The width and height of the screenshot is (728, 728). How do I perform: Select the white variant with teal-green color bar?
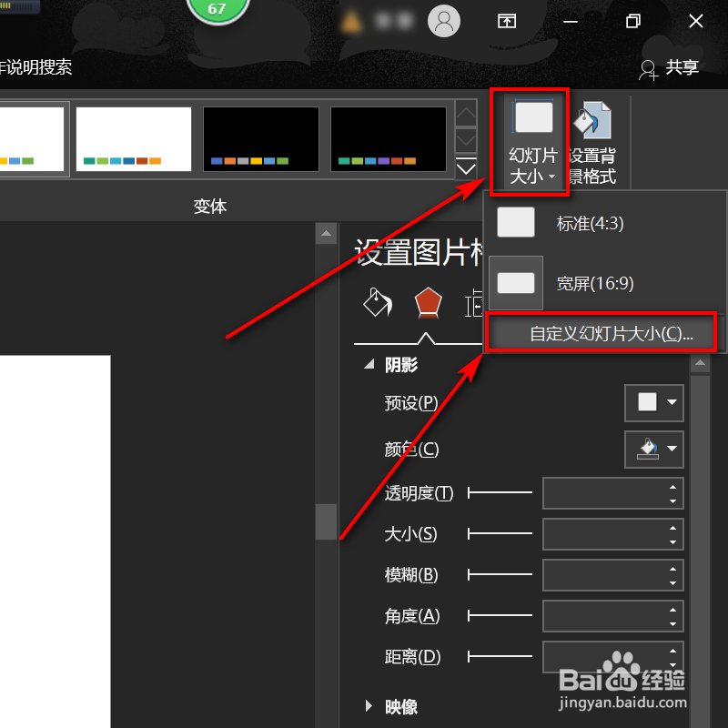tap(134, 139)
